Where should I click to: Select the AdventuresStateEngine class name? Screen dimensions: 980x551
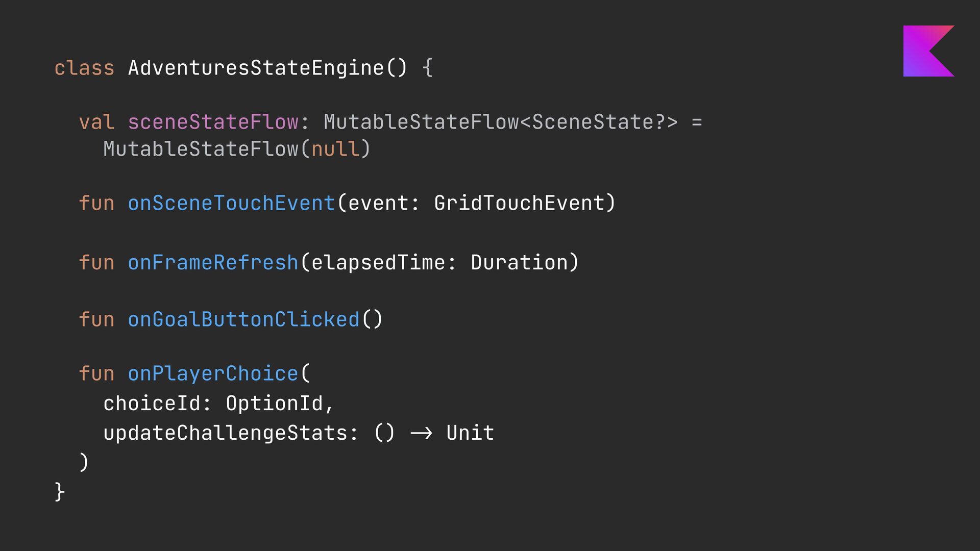click(256, 68)
